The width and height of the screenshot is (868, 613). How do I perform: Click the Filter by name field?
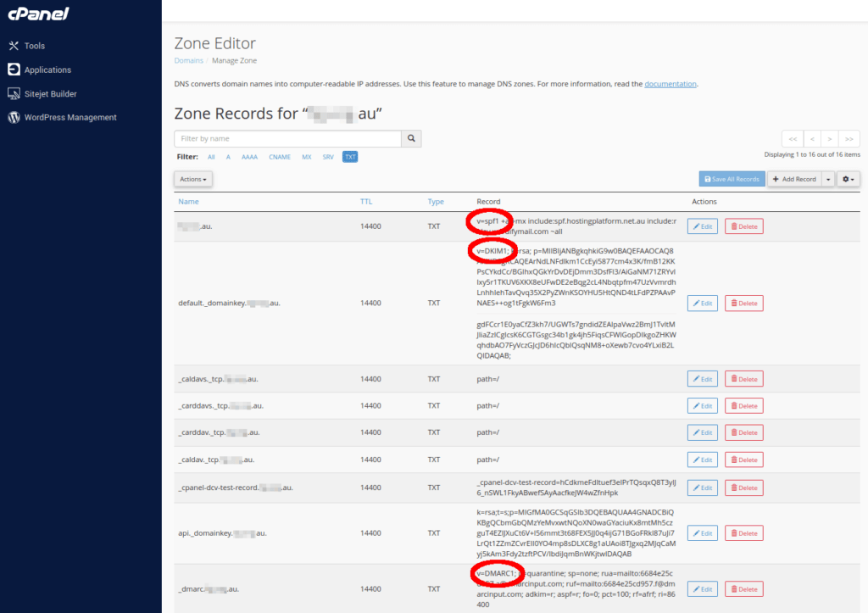[287, 138]
